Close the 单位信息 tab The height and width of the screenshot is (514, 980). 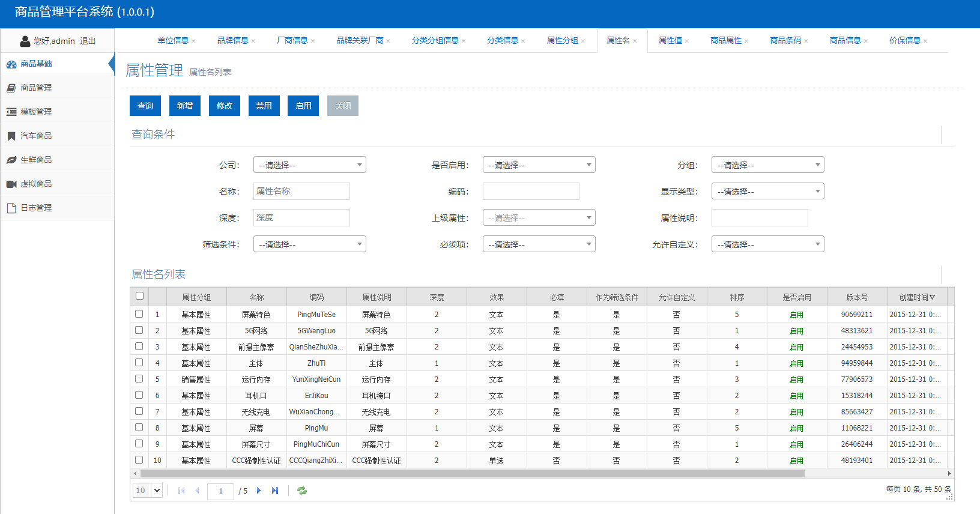tap(193, 41)
